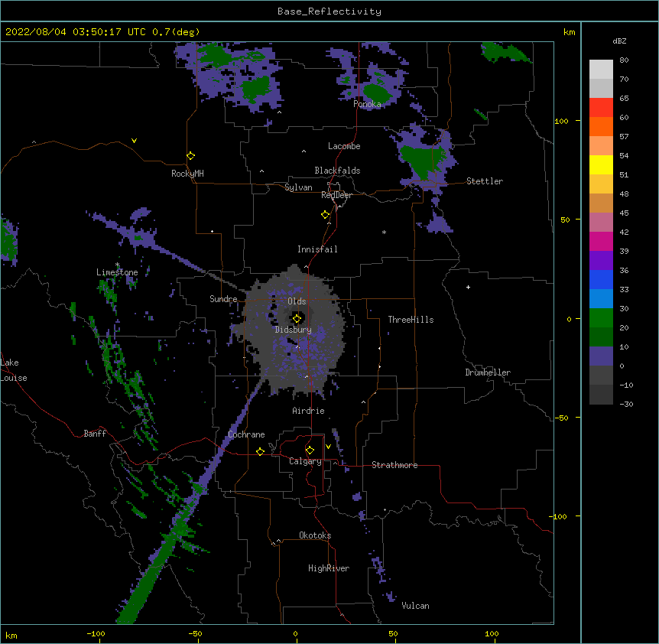This screenshot has height=644, width=659.
Task: Click the yellow radar site marker near Didsbury
Action: (x=297, y=319)
